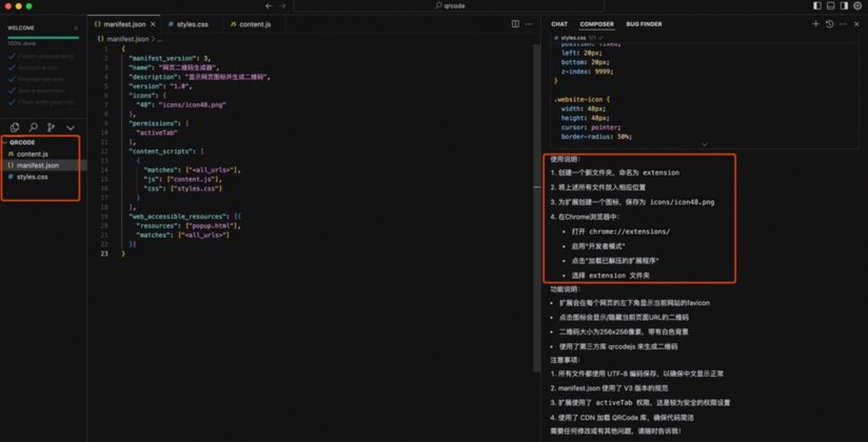The image size is (868, 442).
Task: Go back with the left arrow
Action: click(269, 6)
